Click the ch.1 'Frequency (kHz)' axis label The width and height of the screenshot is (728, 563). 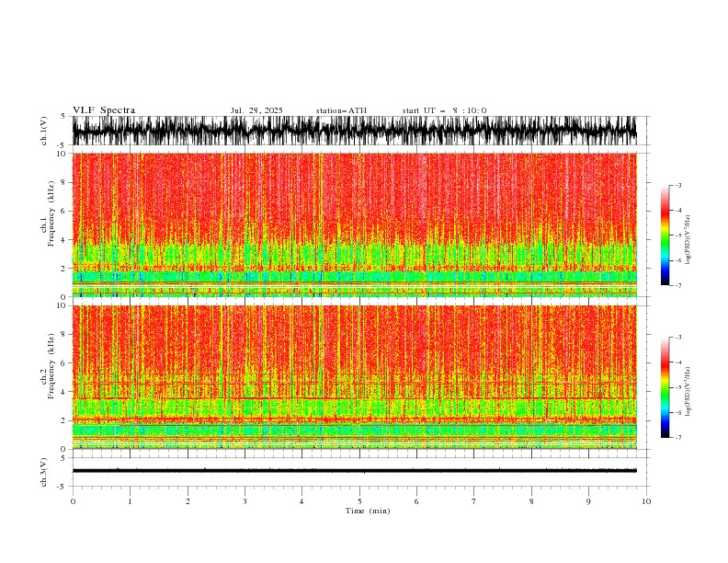tap(51, 214)
